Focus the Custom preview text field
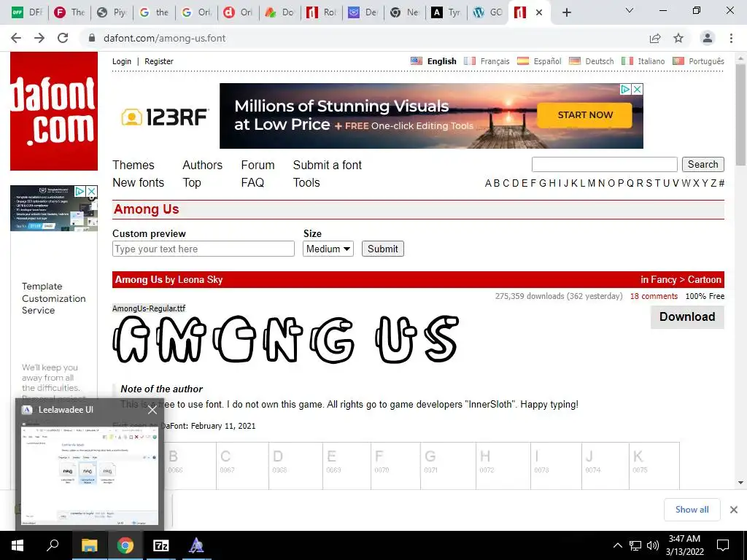The width and height of the screenshot is (747, 560). coord(204,249)
